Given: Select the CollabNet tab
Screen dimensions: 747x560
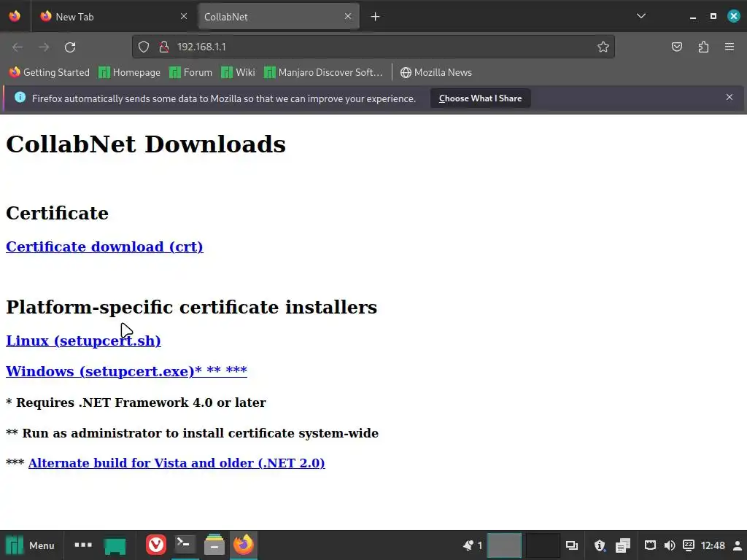Looking at the screenshot, I should click(279, 17).
